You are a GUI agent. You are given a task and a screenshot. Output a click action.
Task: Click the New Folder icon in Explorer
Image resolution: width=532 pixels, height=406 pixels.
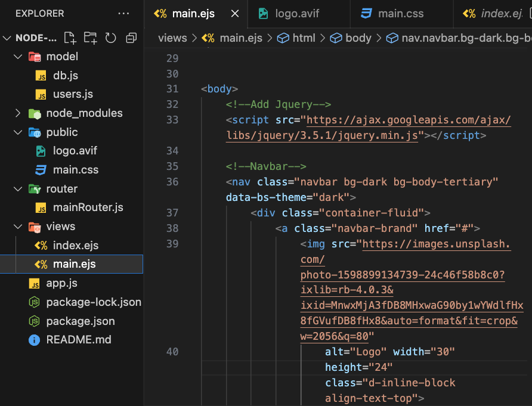(x=90, y=38)
